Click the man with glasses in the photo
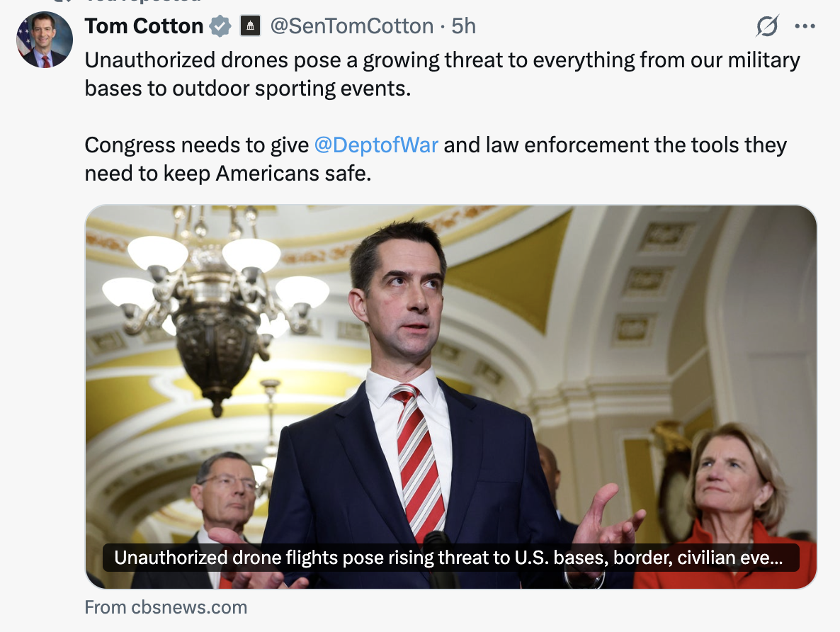840x632 pixels. click(x=225, y=509)
